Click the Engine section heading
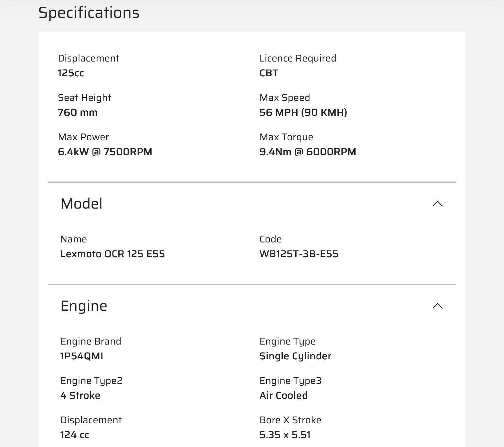Screen dimensions: 504x447 [x=84, y=306]
